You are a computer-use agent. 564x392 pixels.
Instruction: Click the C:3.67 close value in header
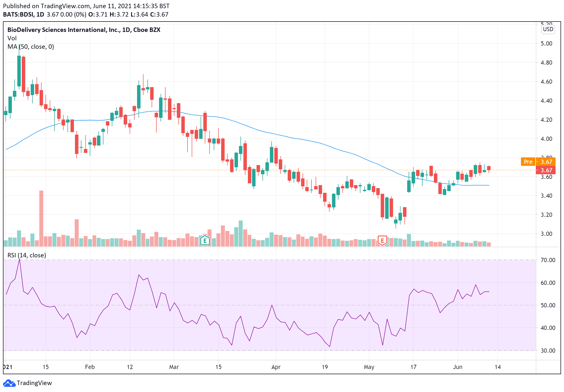tap(159, 14)
